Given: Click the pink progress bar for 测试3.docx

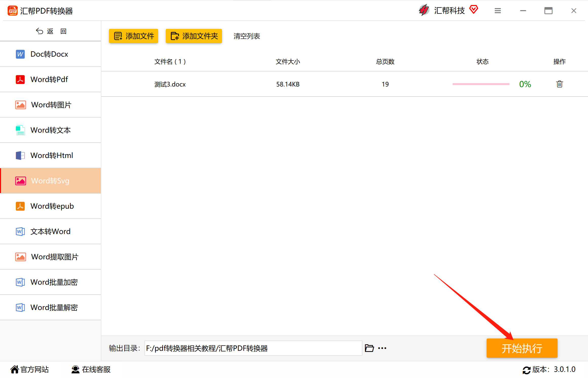Looking at the screenshot, I should (x=481, y=84).
